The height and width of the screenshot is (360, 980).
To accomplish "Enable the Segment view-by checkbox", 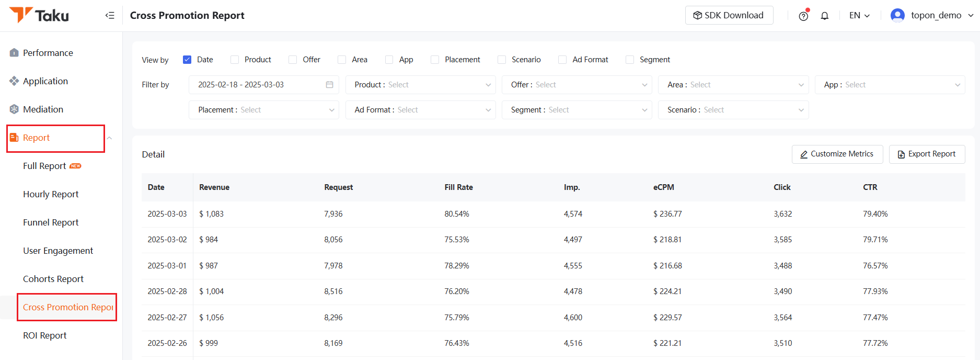I will [630, 60].
